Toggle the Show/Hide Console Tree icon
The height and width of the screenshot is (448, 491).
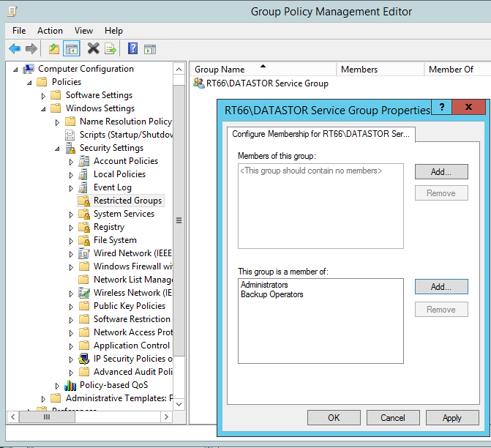tap(72, 49)
